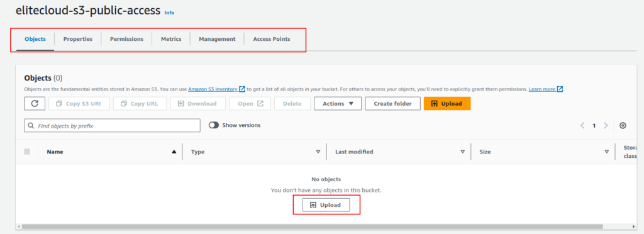
Task: Click the Open button with external icon
Action: (250, 103)
